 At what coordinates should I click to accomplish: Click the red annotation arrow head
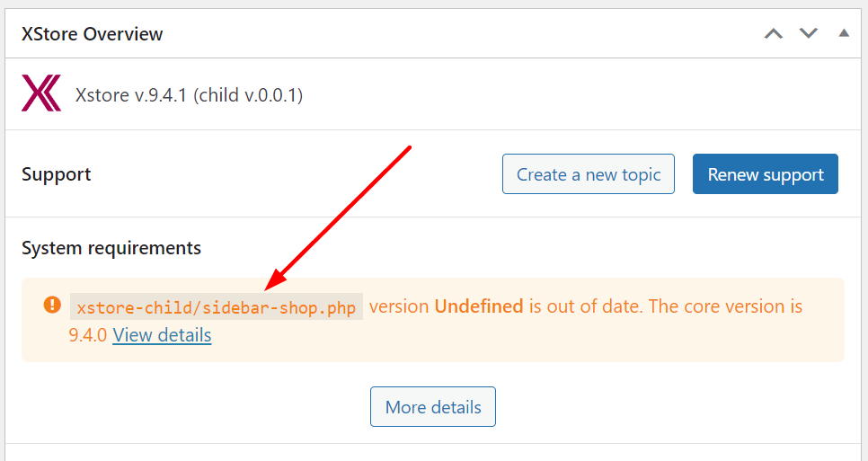click(276, 279)
